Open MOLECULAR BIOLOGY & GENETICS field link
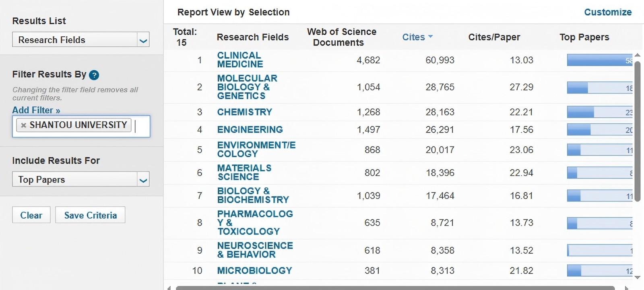Viewport: 644px width, 290px height. click(x=247, y=87)
